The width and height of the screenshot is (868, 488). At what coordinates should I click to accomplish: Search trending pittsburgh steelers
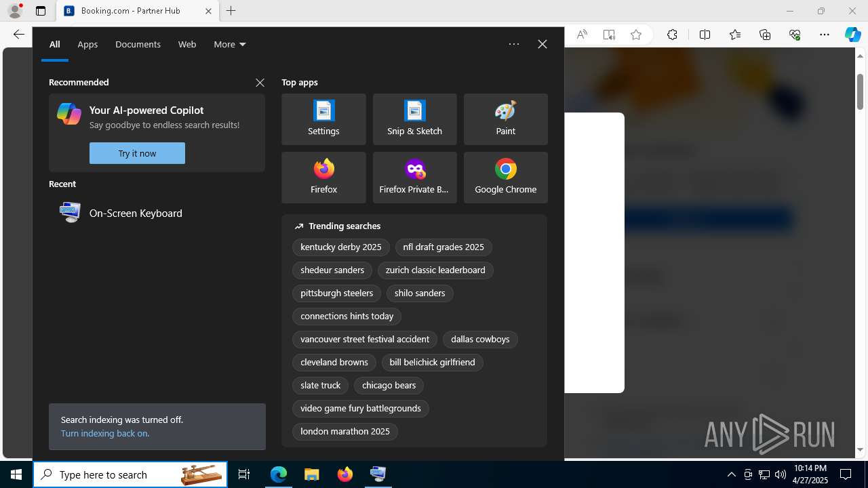337,293
